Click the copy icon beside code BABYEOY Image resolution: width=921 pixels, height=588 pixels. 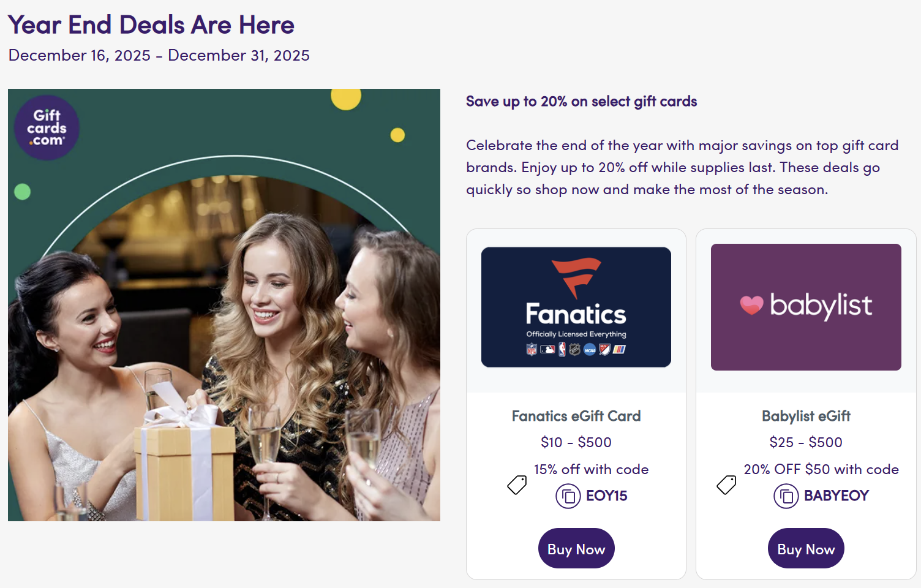click(x=786, y=496)
